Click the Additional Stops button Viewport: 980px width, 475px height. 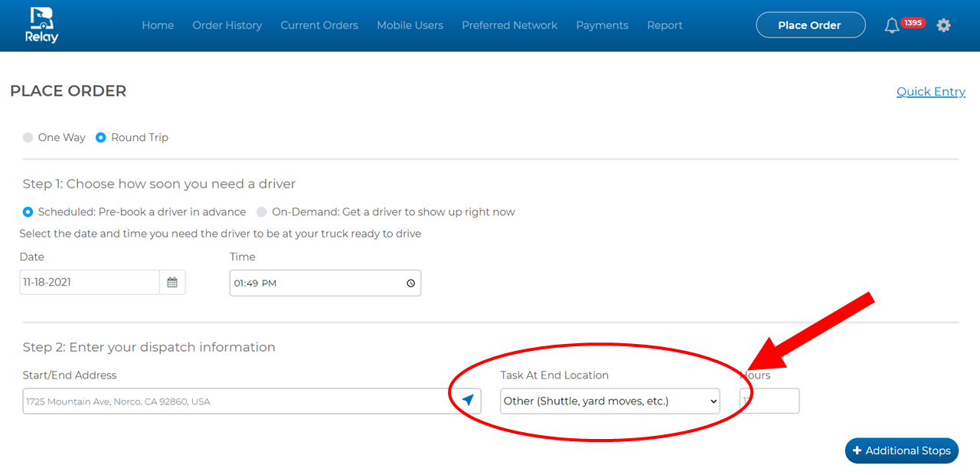click(x=901, y=450)
